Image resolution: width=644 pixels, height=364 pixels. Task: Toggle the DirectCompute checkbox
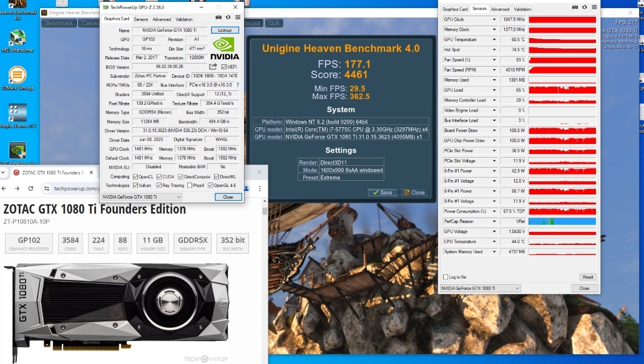click(180, 177)
